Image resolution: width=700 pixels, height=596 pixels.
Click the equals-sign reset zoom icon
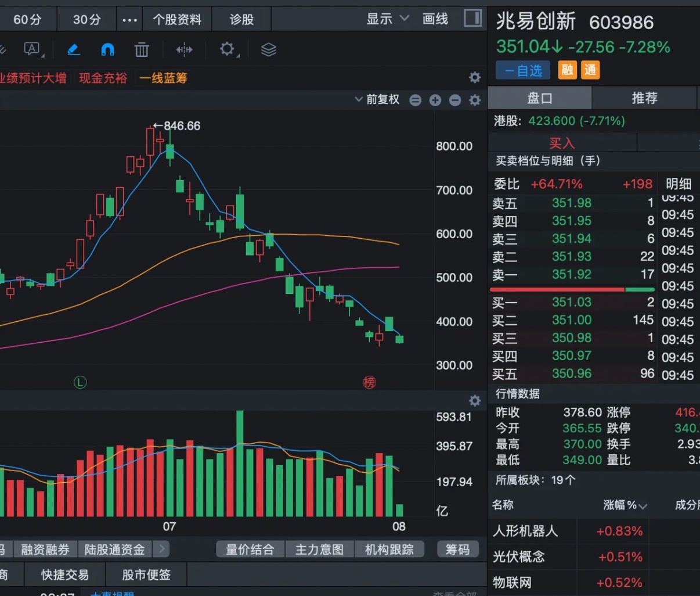(x=415, y=100)
